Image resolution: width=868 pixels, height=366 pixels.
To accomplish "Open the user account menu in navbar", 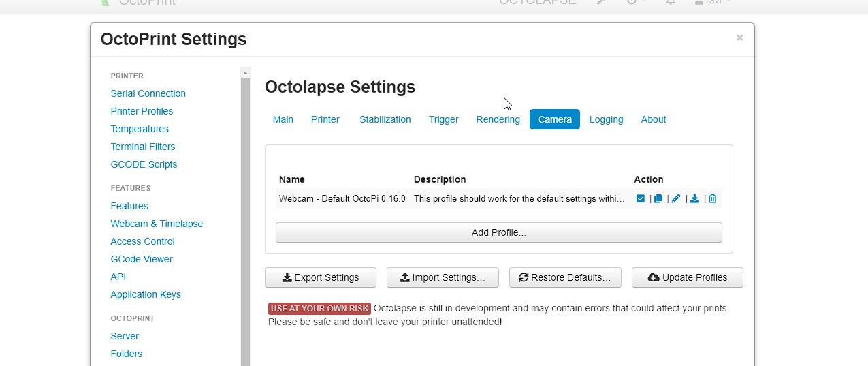I will pos(712,2).
